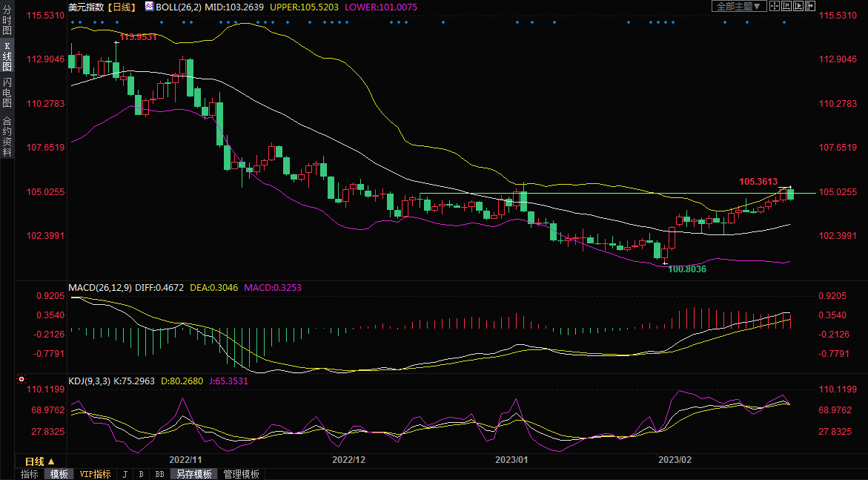Click the 管理模板 button
The height and width of the screenshot is (480, 868).
[241, 474]
